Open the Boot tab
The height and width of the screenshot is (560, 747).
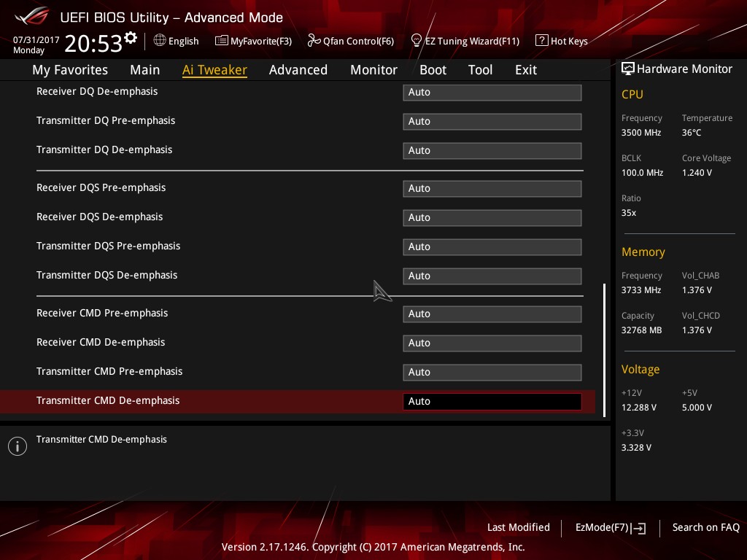(433, 70)
